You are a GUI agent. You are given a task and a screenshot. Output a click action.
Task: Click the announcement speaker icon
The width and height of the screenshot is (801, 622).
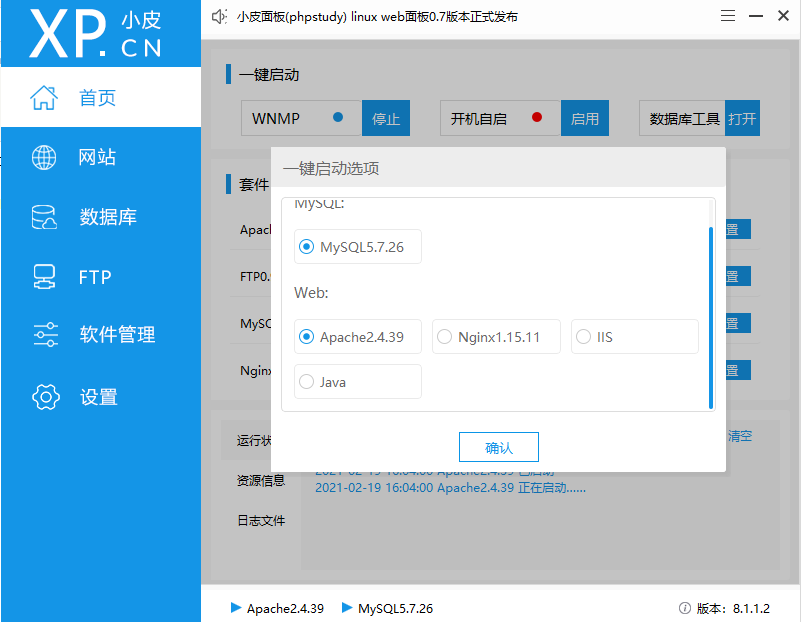pos(220,15)
